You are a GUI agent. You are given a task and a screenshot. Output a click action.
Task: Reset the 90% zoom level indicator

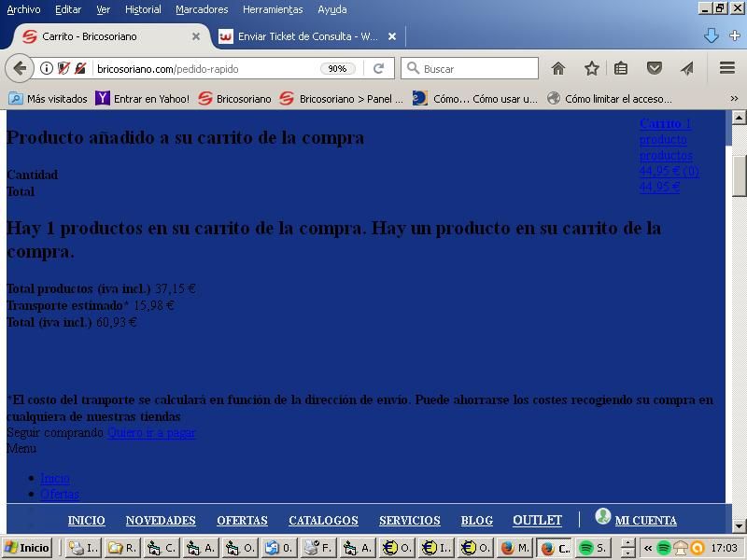(x=337, y=68)
